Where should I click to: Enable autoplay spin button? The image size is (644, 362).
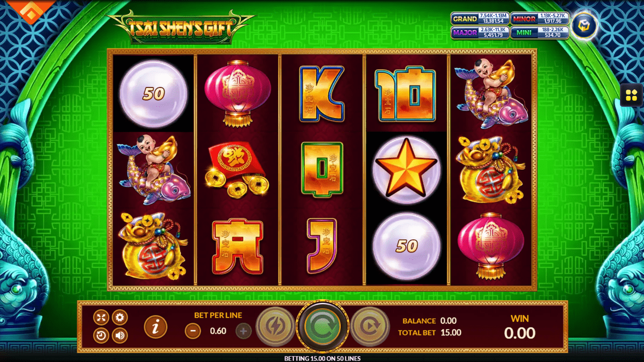pyautogui.click(x=370, y=326)
